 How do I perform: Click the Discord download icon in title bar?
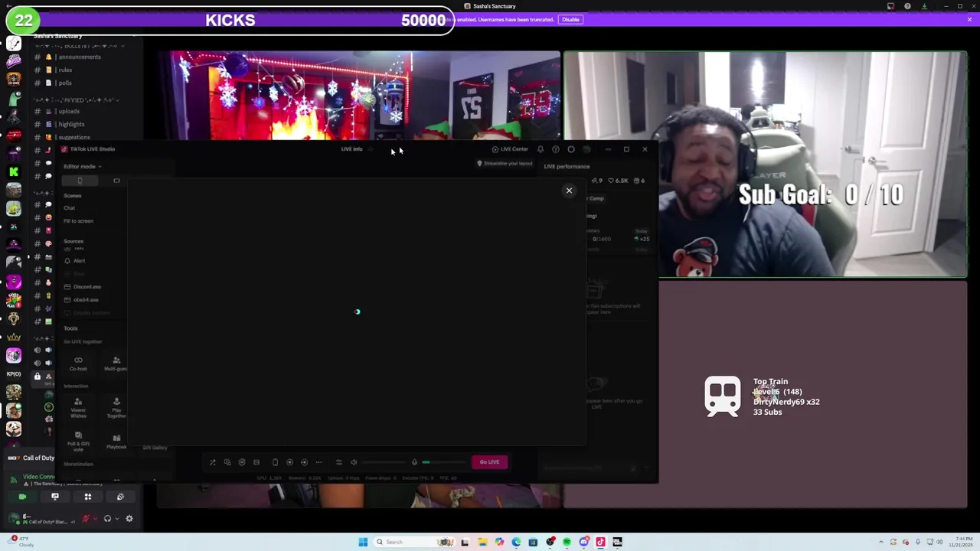924,6
